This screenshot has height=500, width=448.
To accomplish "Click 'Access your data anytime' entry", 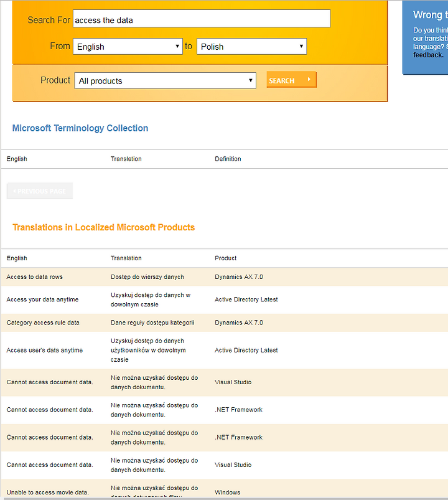I will (x=42, y=300).
